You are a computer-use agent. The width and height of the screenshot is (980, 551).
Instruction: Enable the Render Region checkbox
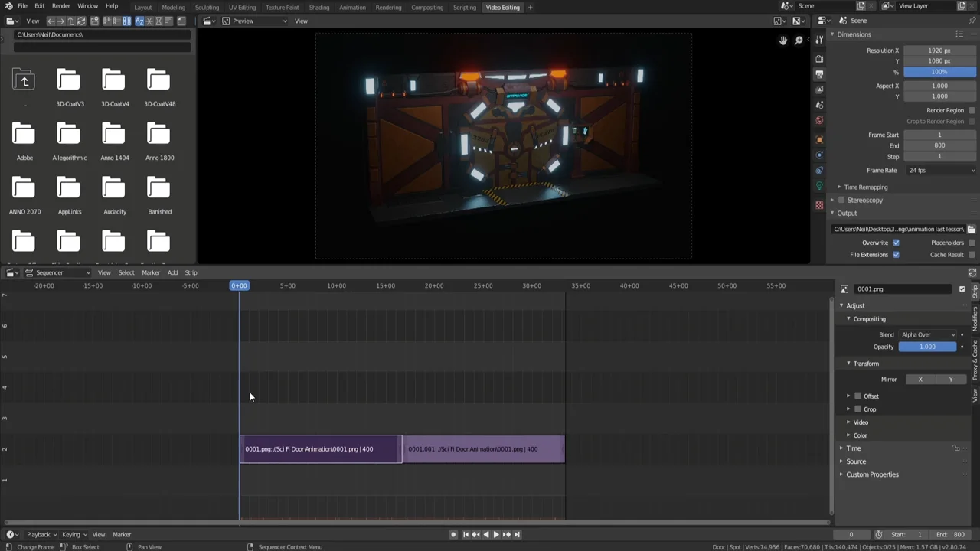pyautogui.click(x=972, y=110)
